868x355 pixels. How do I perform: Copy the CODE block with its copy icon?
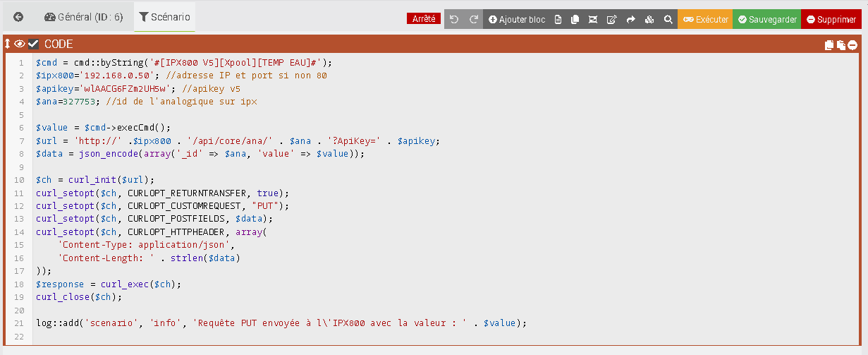(829, 45)
